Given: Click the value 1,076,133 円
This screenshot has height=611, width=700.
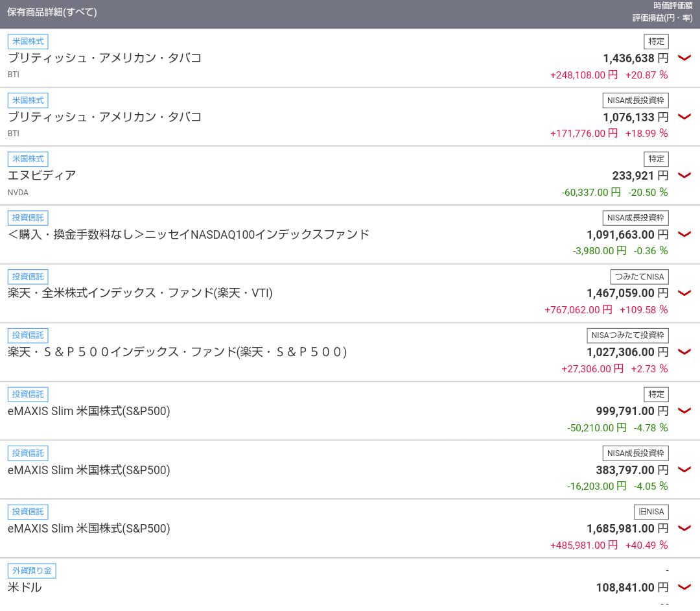Looking at the screenshot, I should point(636,117).
